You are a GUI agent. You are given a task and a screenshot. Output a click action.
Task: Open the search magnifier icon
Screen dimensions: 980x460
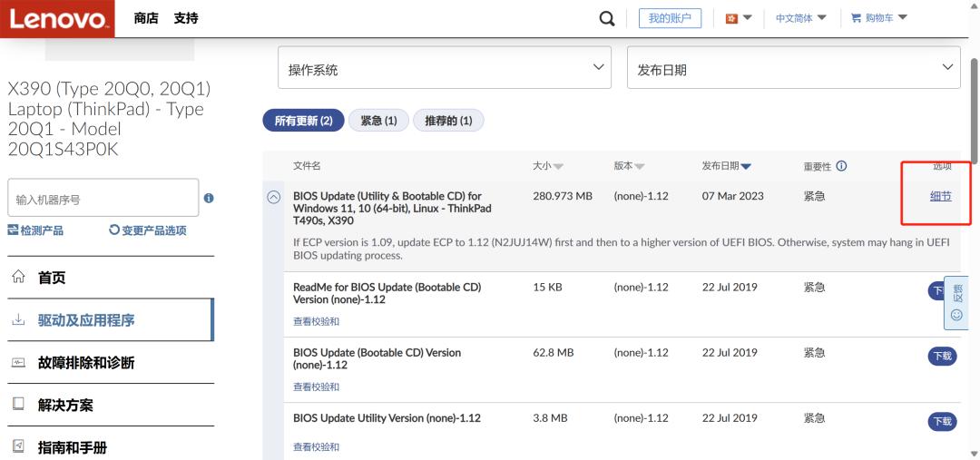coord(607,19)
